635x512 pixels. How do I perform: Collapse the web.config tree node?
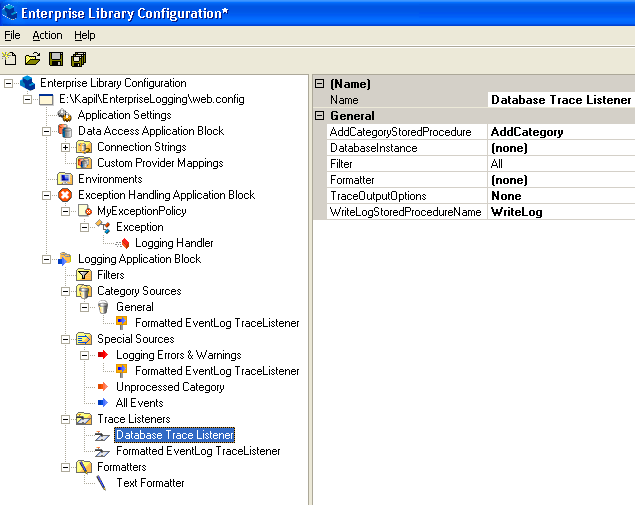coord(27,99)
